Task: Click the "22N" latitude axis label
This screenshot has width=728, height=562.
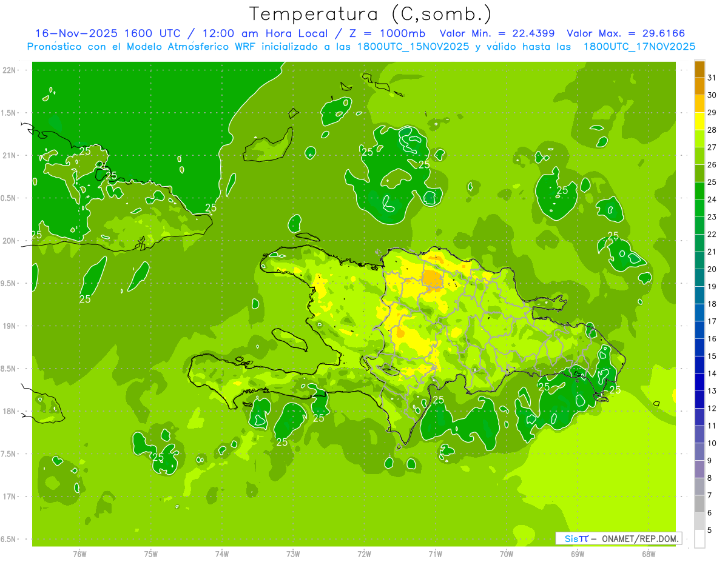Action: tap(9, 70)
